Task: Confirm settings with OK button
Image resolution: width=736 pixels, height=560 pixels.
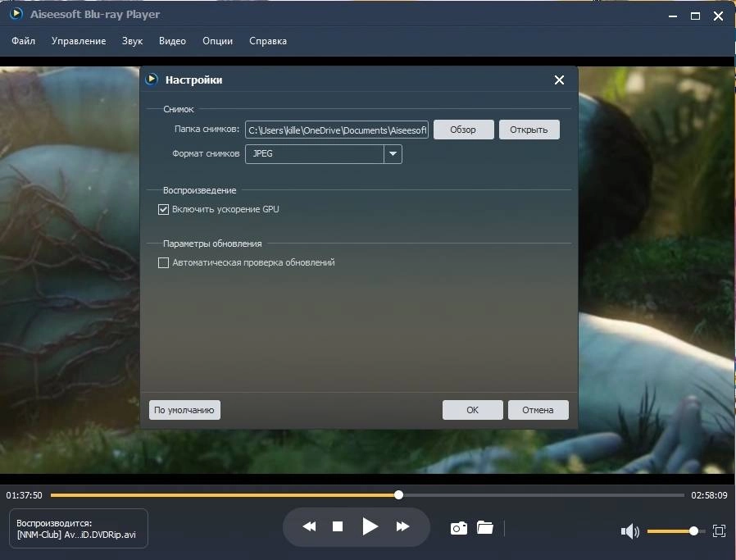Action: [x=473, y=410]
